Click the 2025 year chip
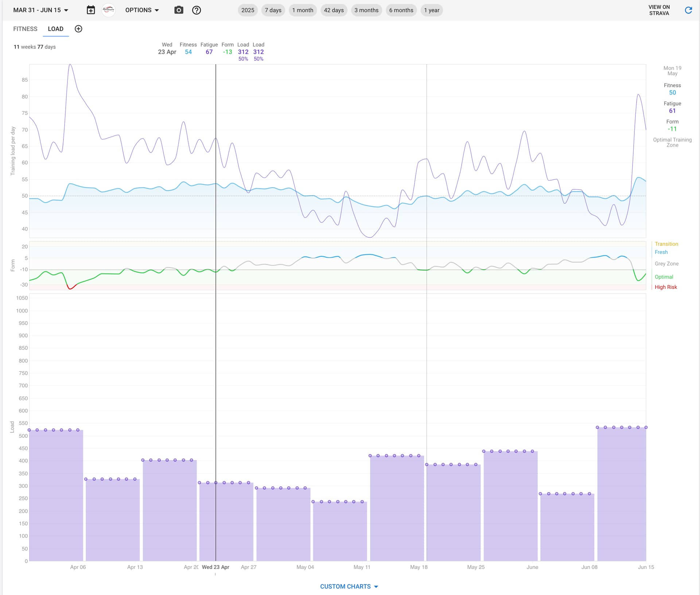 point(248,10)
